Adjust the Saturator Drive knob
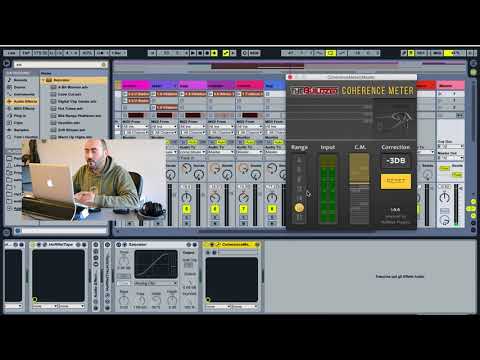Screen dimensions: 480x360 coord(124,261)
